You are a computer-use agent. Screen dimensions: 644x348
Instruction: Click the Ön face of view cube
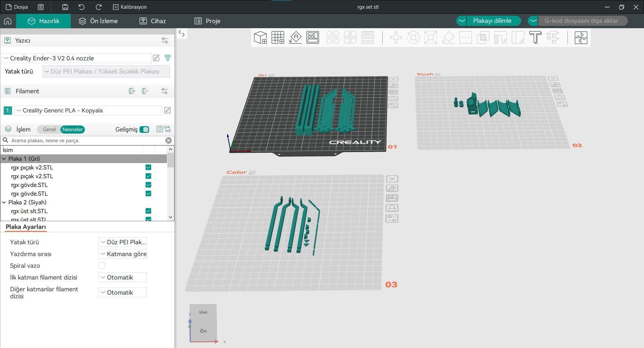coord(203,331)
